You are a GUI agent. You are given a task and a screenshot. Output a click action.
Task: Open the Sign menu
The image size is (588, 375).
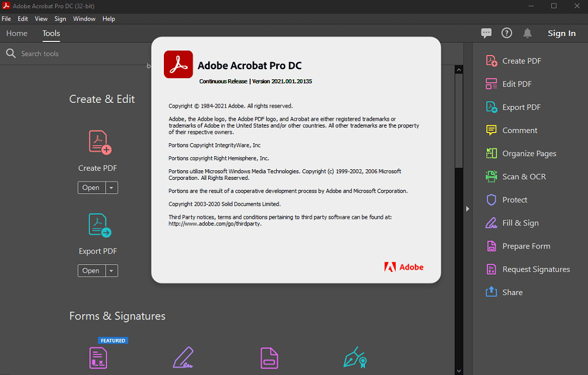point(60,19)
